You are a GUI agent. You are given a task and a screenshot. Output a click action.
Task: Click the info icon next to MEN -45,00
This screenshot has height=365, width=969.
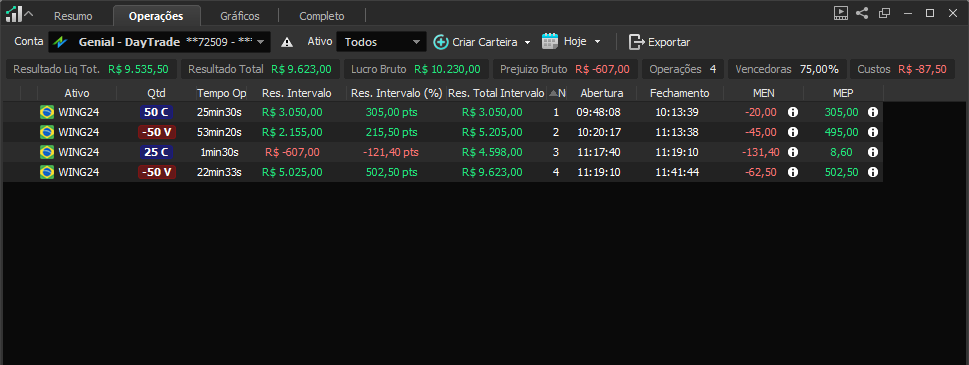pos(793,132)
